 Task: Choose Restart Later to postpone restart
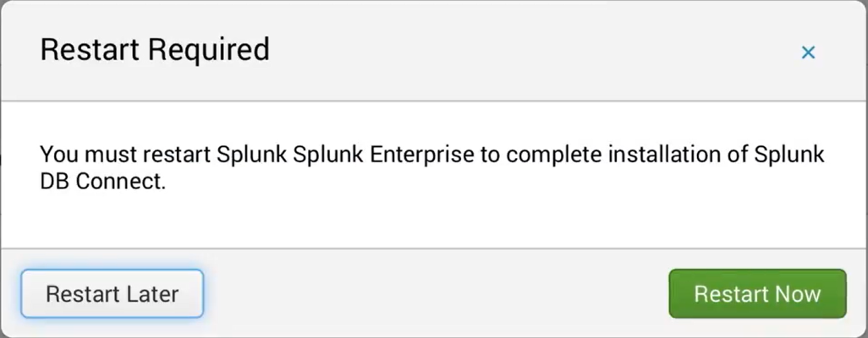point(113,294)
